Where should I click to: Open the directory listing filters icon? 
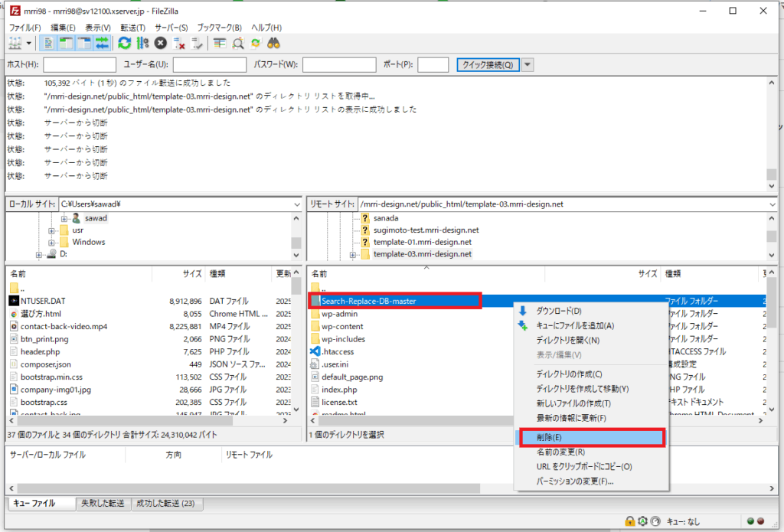pyautogui.click(x=220, y=43)
